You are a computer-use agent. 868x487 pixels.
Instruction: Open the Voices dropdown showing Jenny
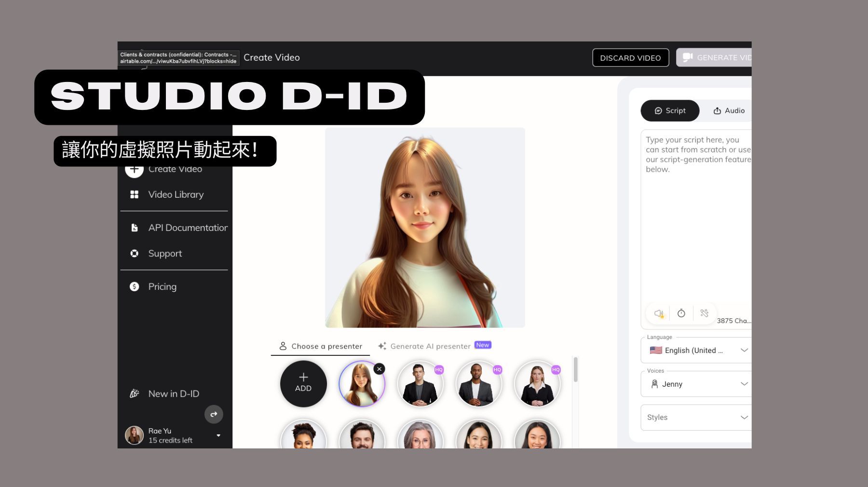pos(696,384)
